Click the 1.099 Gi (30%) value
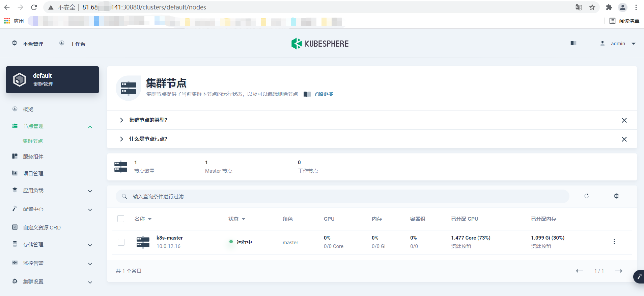 click(x=548, y=238)
